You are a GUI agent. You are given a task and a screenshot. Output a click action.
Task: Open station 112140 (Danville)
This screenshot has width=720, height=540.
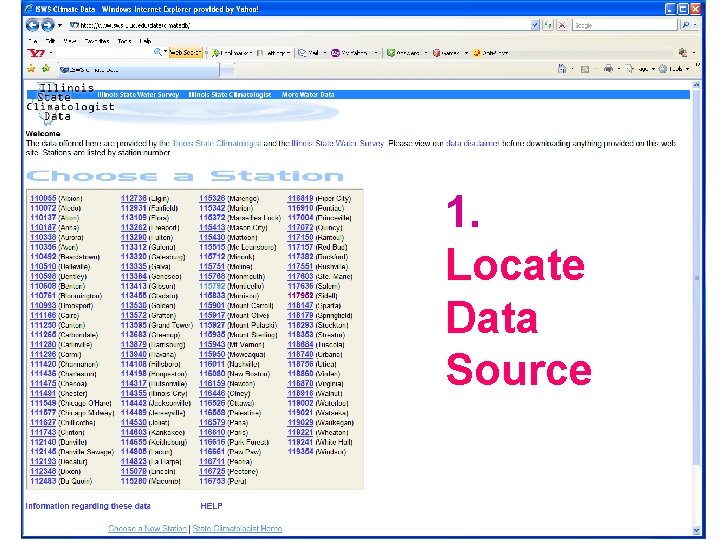[x=43, y=442]
